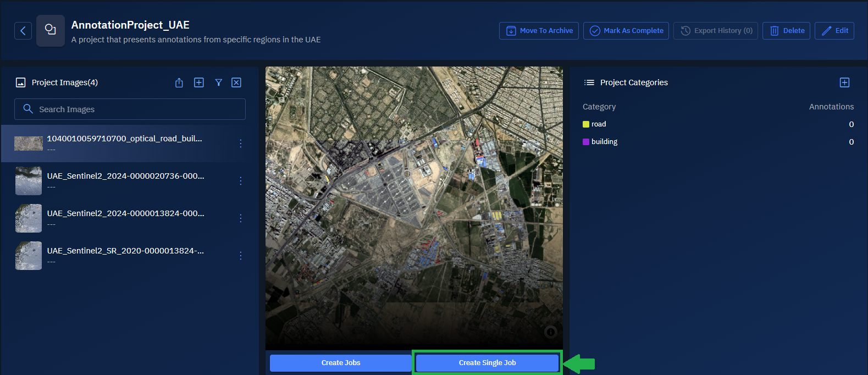Open the image filter funnel icon

click(x=218, y=82)
